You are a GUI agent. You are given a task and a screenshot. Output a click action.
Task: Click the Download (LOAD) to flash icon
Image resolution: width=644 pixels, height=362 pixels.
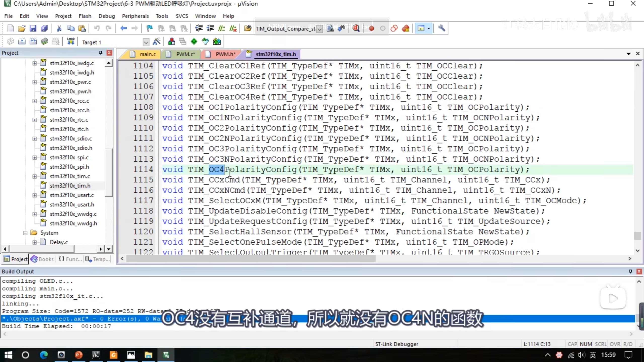[71, 42]
